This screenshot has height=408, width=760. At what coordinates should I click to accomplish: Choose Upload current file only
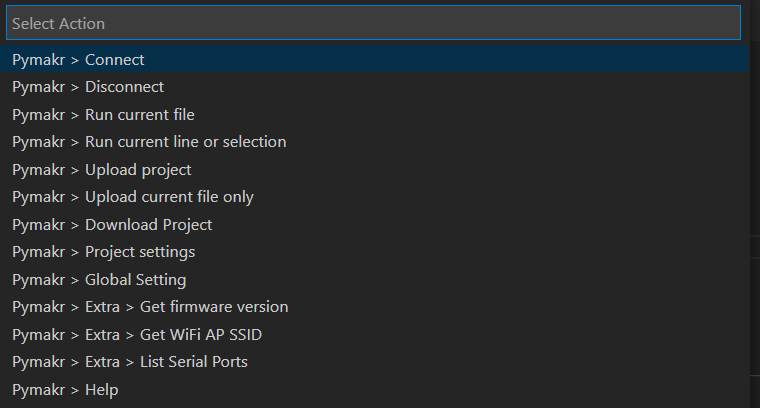click(x=133, y=197)
